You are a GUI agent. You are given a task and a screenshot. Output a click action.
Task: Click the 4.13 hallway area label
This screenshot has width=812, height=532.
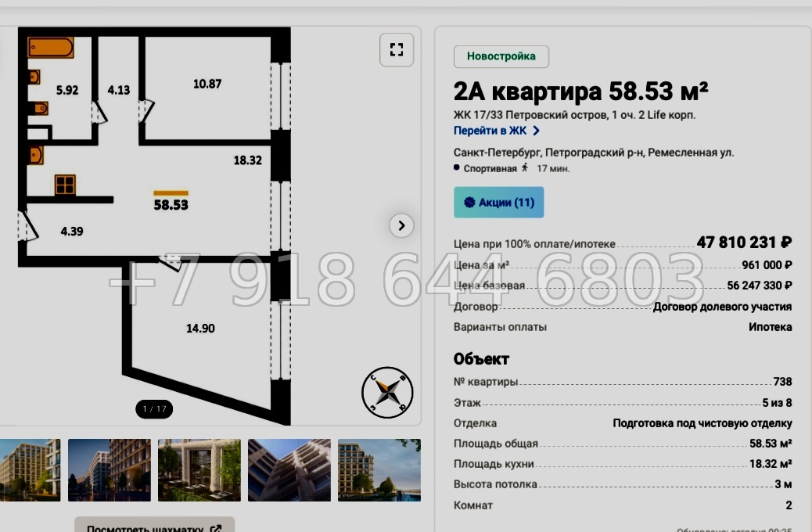119,90
